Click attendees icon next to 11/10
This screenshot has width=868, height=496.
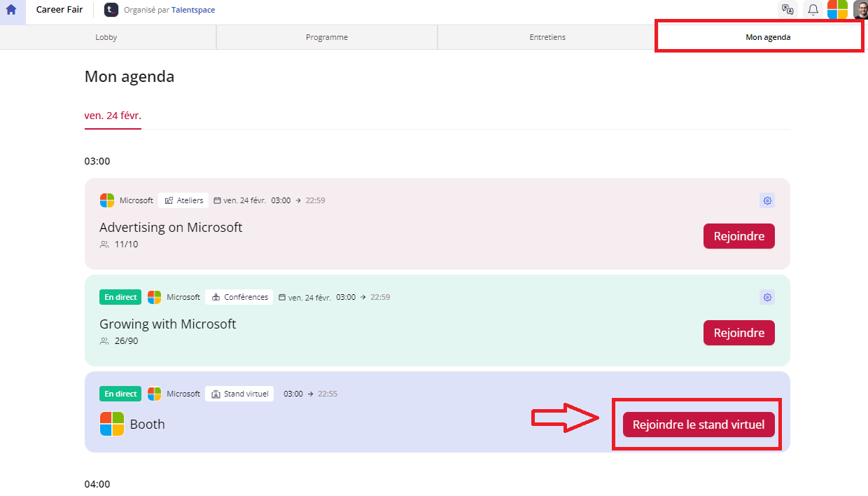104,244
